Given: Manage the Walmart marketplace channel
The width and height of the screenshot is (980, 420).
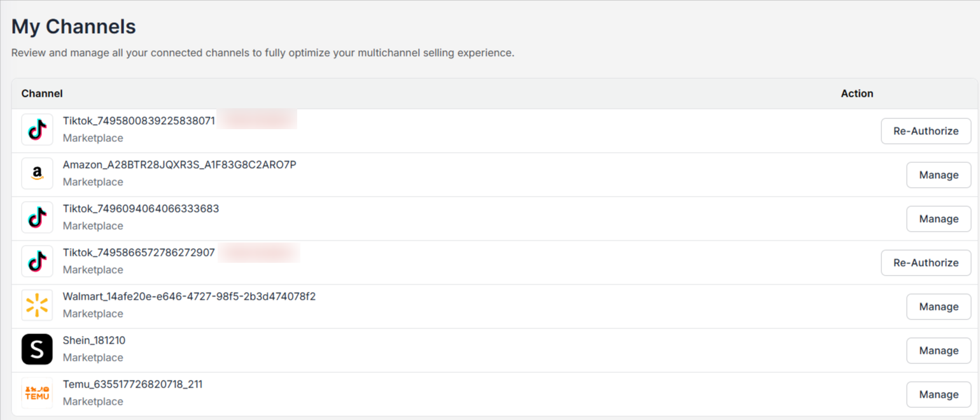Looking at the screenshot, I should pyautogui.click(x=939, y=307).
